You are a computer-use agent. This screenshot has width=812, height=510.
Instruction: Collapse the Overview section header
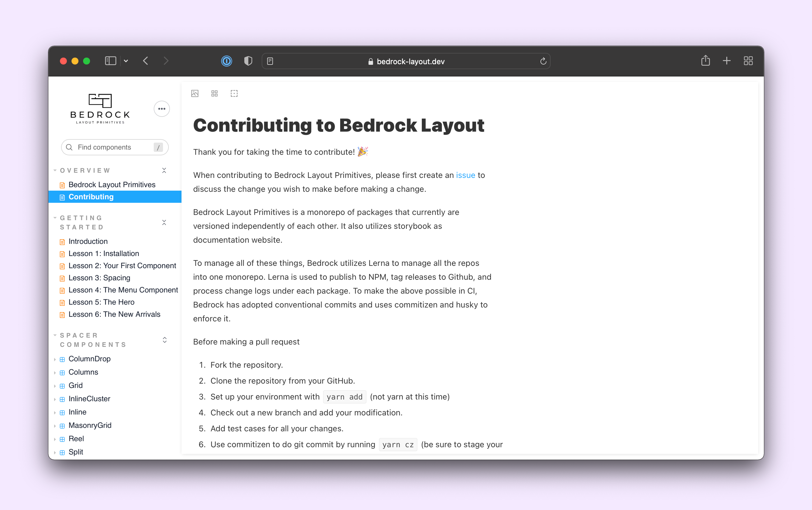(85, 171)
